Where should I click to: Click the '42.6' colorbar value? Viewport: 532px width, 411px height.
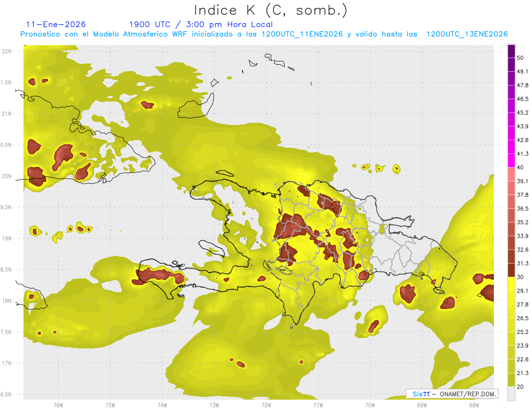click(523, 141)
